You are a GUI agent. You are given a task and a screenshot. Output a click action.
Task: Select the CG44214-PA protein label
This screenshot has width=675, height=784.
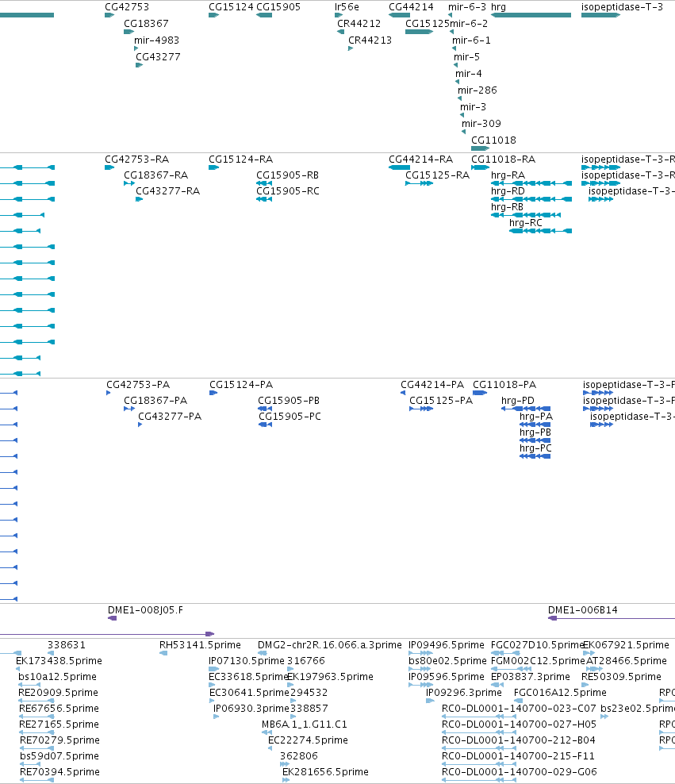432,385
